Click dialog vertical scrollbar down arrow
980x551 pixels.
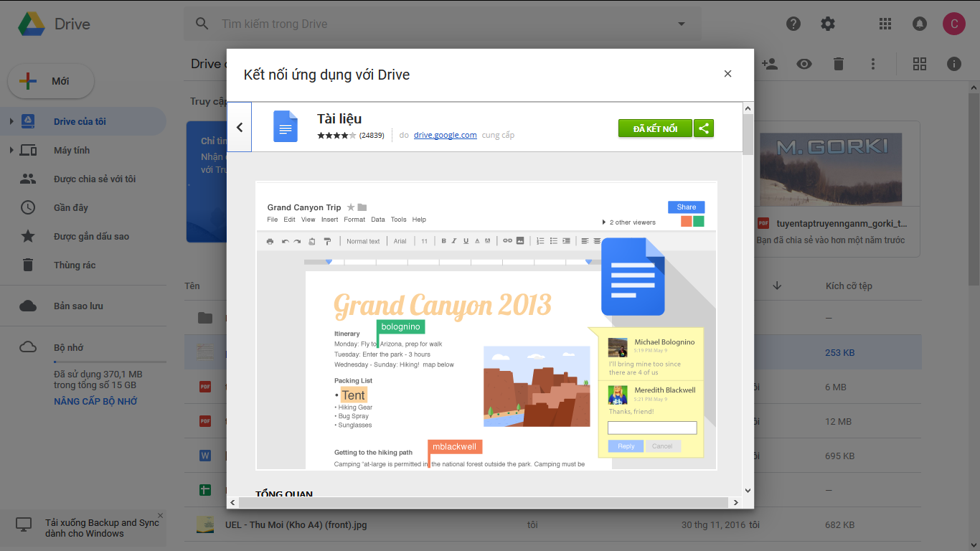tap(748, 490)
